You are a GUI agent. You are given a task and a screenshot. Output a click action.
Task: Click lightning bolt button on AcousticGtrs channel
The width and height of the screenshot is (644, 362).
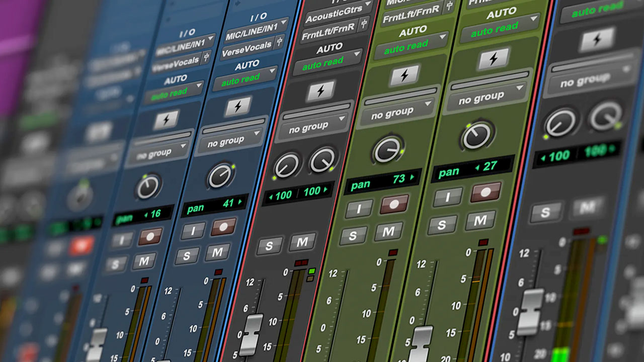321,92
